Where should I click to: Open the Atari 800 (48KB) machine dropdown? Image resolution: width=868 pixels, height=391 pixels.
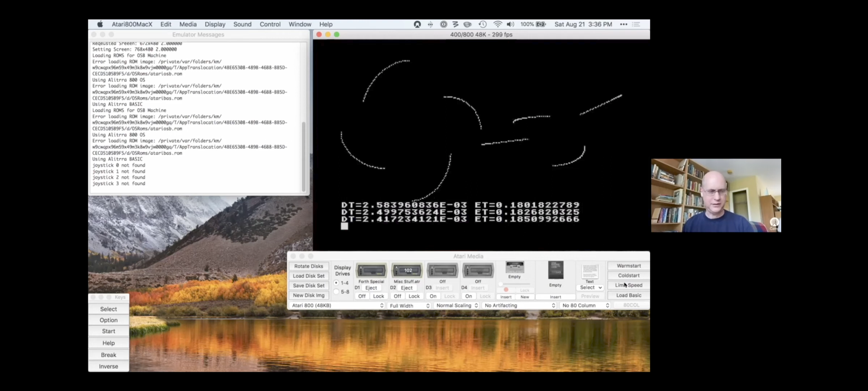click(x=337, y=306)
